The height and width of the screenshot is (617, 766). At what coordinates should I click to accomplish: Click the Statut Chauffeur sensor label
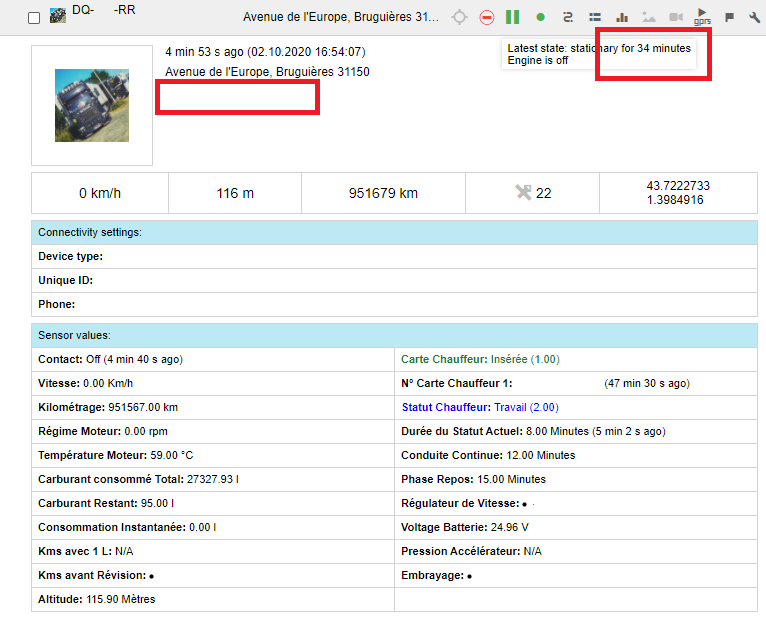click(x=446, y=407)
